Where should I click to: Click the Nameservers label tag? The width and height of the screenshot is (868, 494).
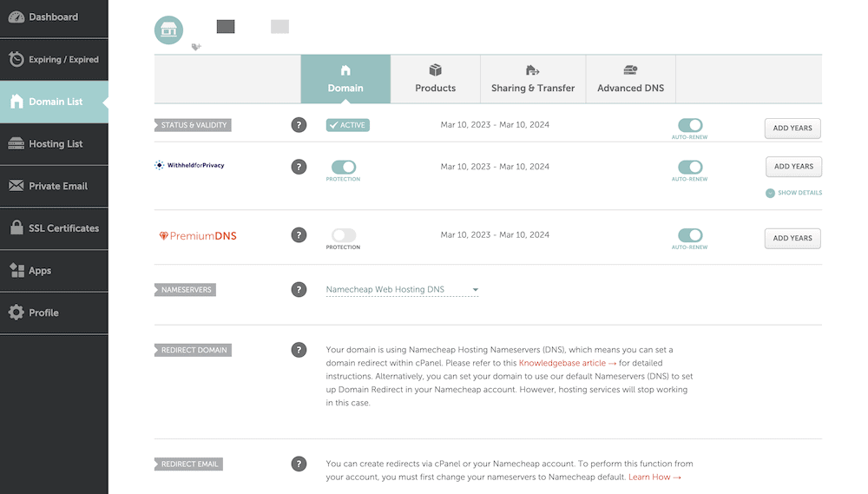186,290
